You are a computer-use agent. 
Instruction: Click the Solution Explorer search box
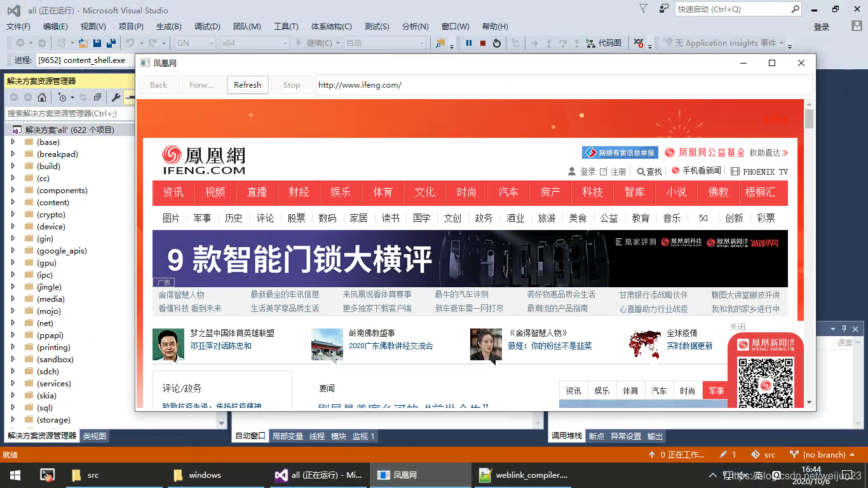point(69,113)
